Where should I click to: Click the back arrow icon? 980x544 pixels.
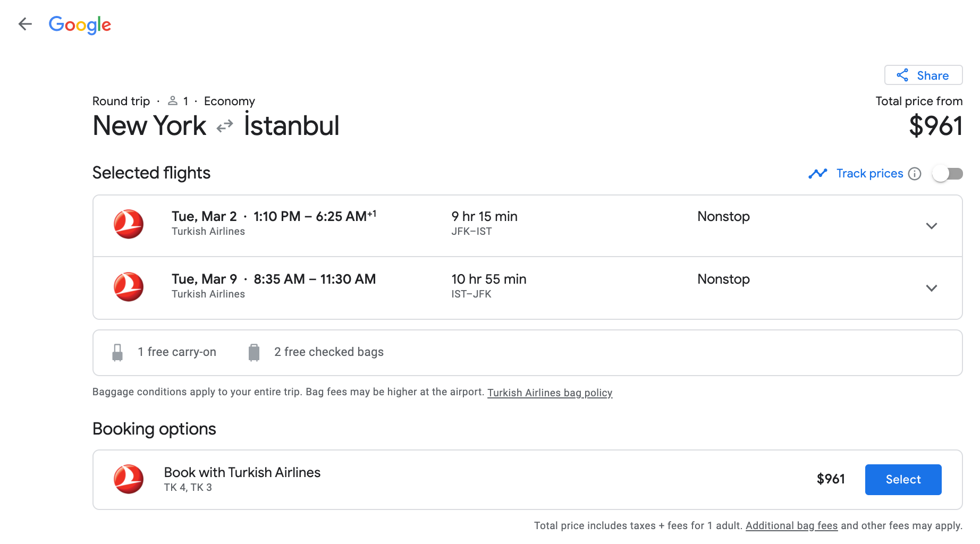(x=25, y=24)
